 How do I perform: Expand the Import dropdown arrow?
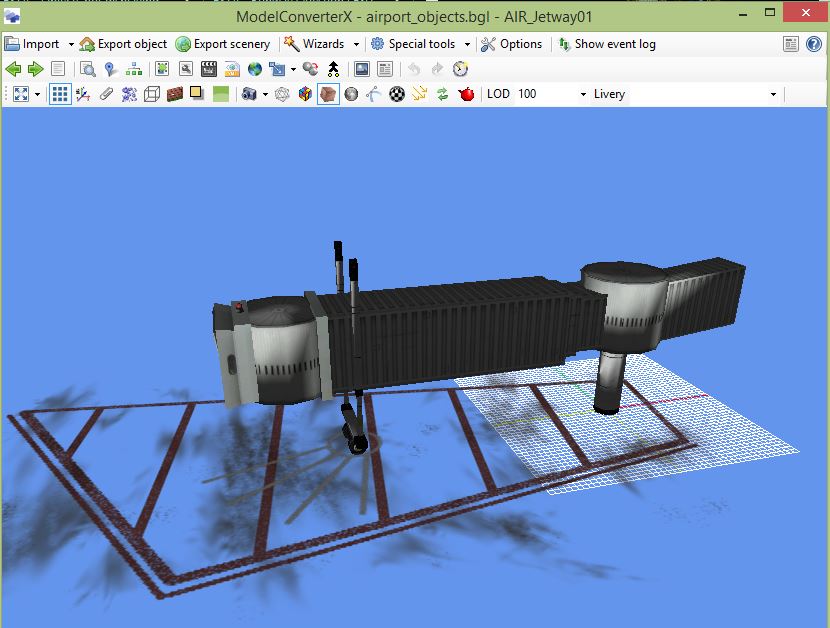(71, 44)
